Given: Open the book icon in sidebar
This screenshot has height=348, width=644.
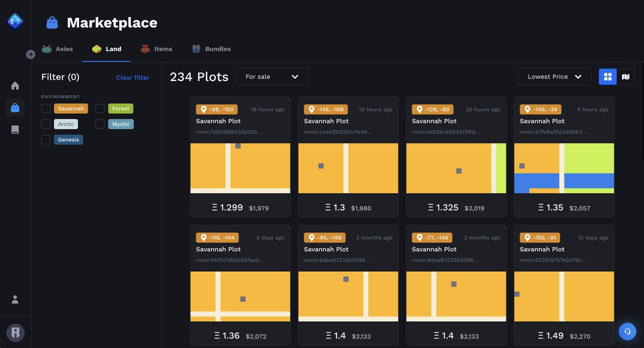Looking at the screenshot, I should point(15,129).
